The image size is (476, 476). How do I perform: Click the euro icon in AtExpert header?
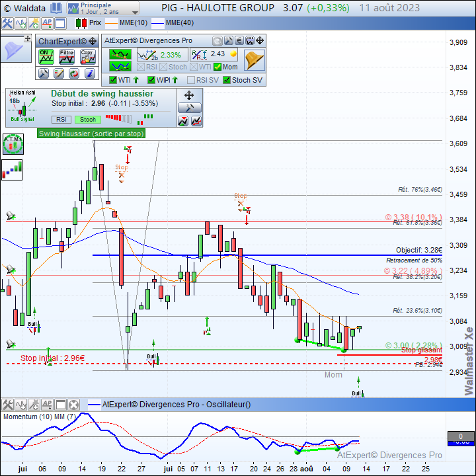239,41
